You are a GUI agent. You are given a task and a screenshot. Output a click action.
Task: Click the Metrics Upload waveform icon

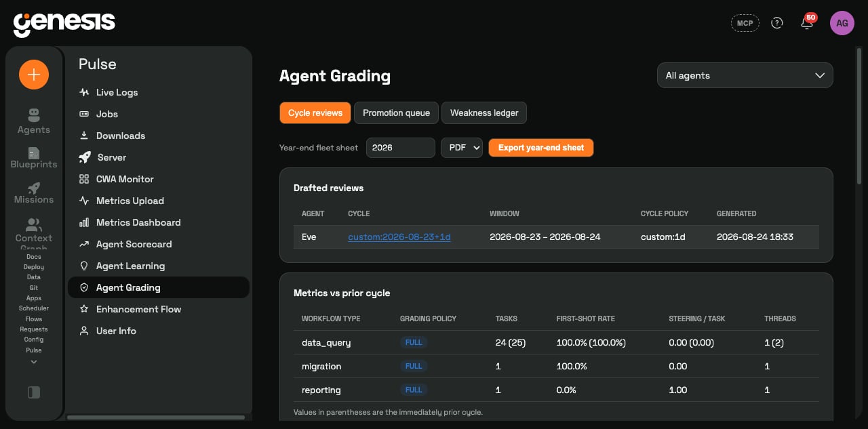84,201
